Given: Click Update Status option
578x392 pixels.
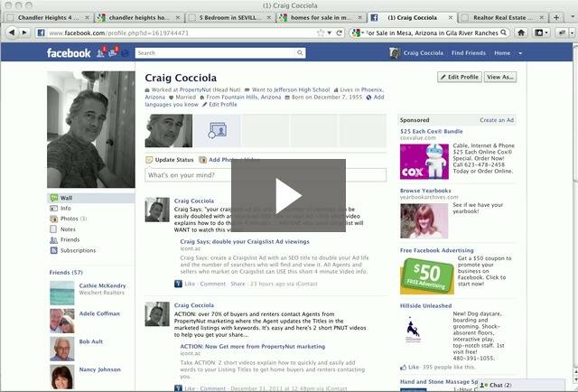Looking at the screenshot, I should 170,160.
